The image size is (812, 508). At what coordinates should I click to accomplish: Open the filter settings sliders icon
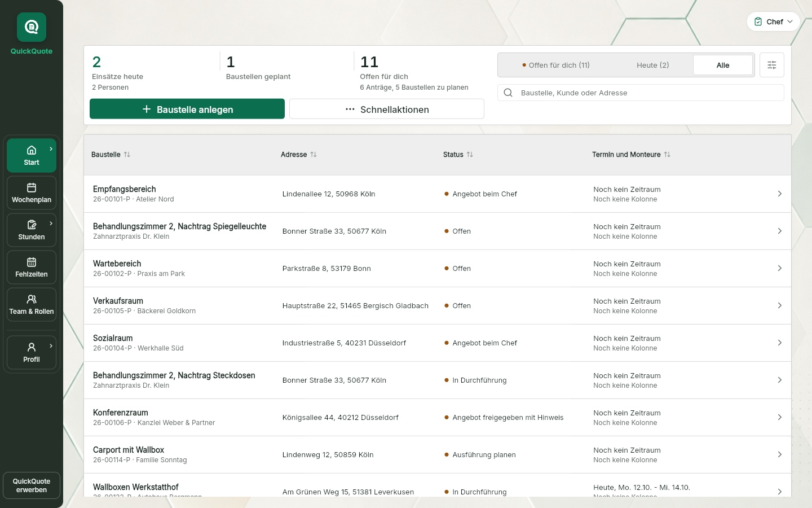[x=772, y=65]
